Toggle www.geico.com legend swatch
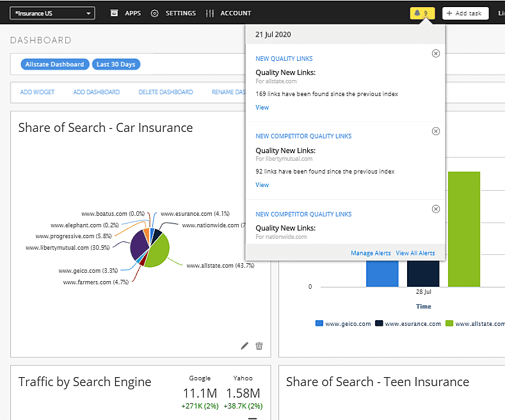 [319, 323]
